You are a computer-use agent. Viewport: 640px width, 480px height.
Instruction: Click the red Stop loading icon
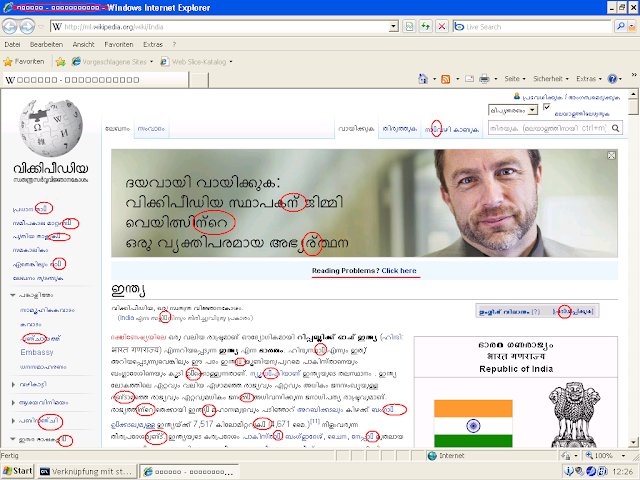click(x=442, y=27)
